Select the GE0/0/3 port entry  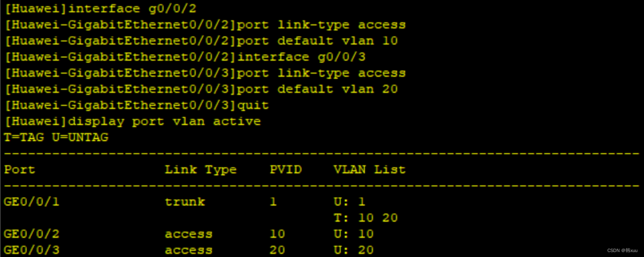coord(32,250)
